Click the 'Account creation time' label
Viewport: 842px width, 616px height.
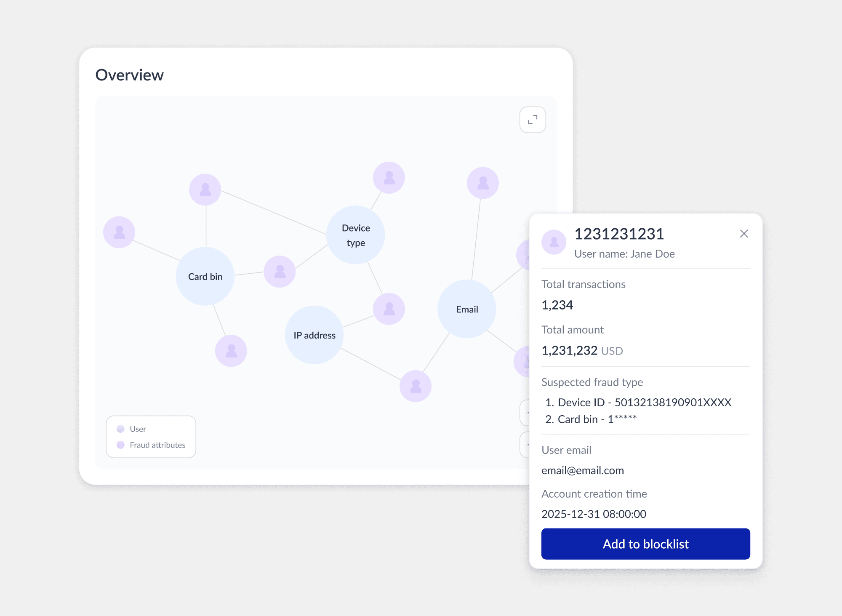point(594,493)
